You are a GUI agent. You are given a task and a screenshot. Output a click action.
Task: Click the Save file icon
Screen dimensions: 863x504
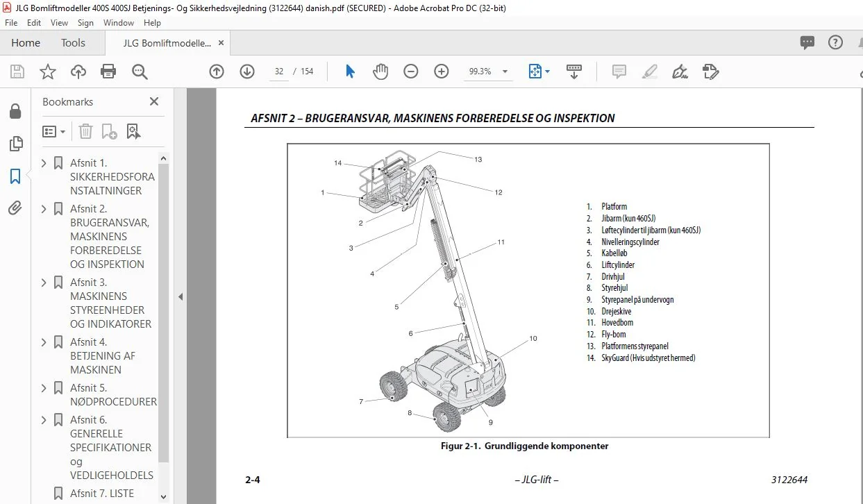tap(17, 72)
